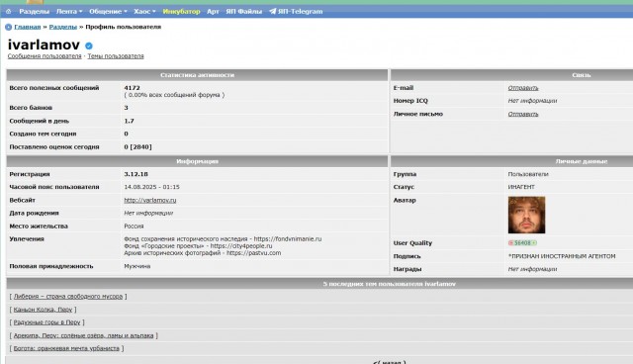
Task: Open topic Радужные горы в Перу
Action: [x=46, y=322]
